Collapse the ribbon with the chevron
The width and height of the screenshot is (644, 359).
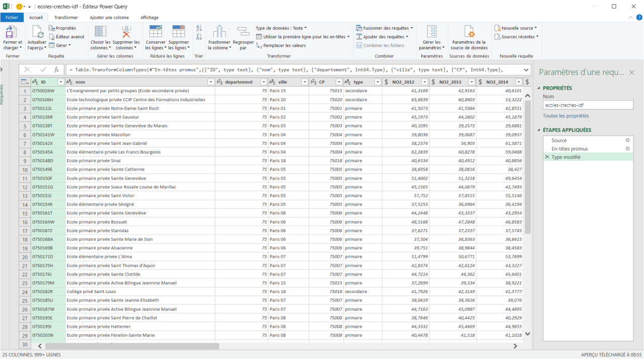[x=631, y=17]
